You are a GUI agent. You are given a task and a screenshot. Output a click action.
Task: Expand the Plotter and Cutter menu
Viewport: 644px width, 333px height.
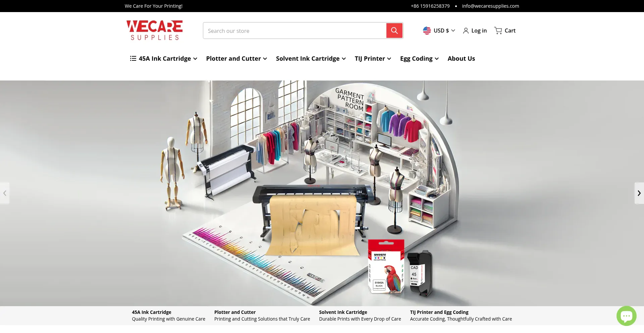coord(236,59)
